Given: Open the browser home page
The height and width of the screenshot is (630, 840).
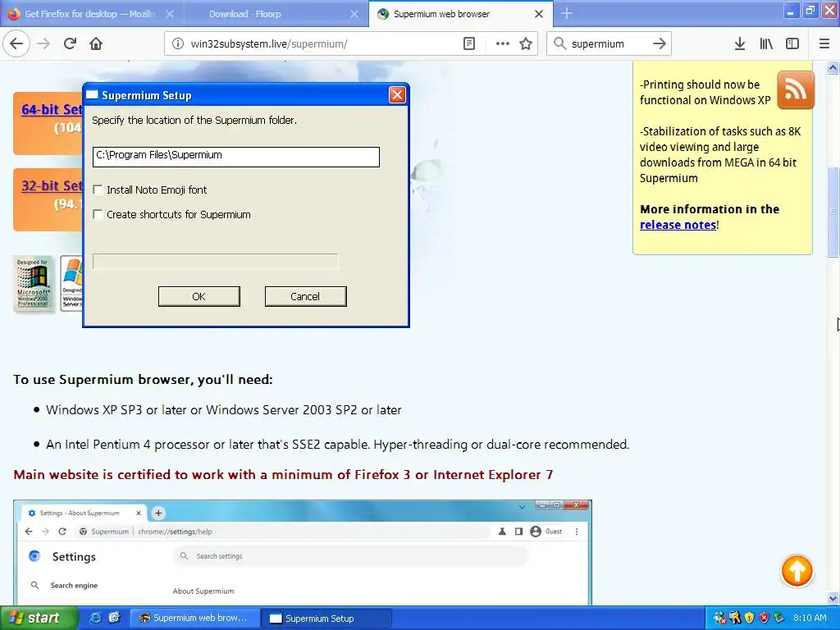Looking at the screenshot, I should [x=96, y=43].
